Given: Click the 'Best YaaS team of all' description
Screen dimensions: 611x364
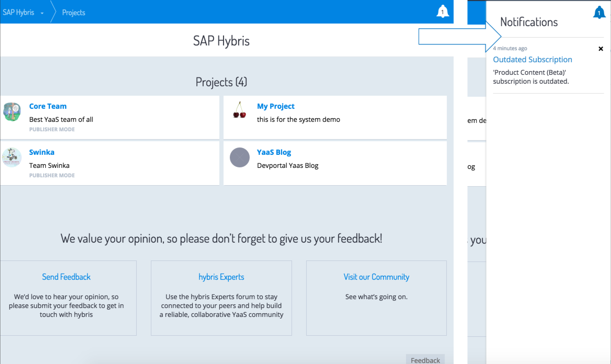Looking at the screenshot, I should click(x=61, y=120).
